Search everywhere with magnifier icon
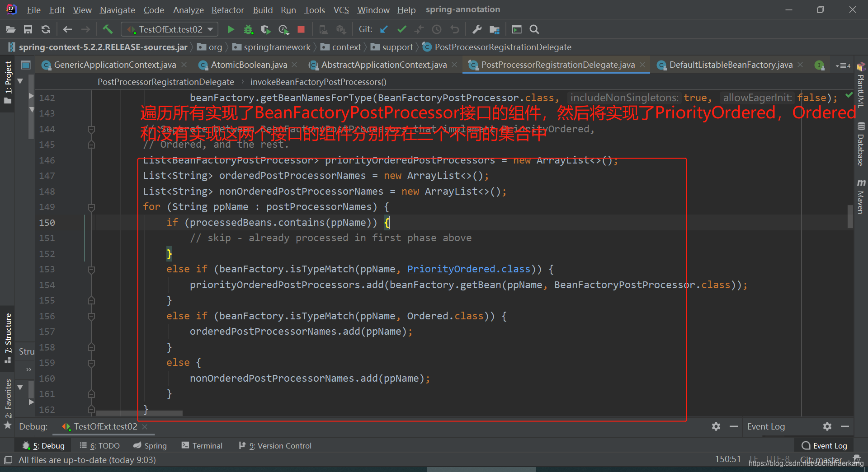868x472 pixels. click(534, 29)
